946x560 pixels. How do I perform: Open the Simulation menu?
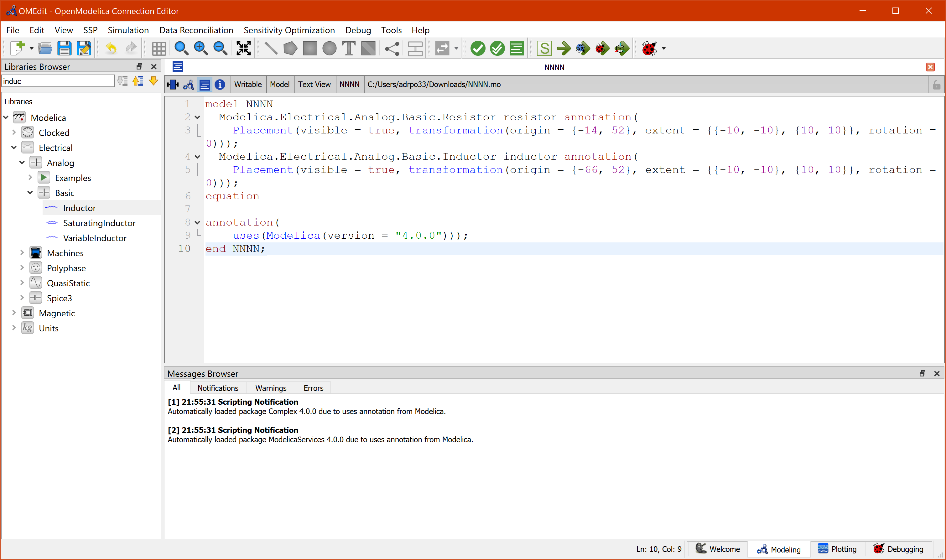click(x=128, y=30)
